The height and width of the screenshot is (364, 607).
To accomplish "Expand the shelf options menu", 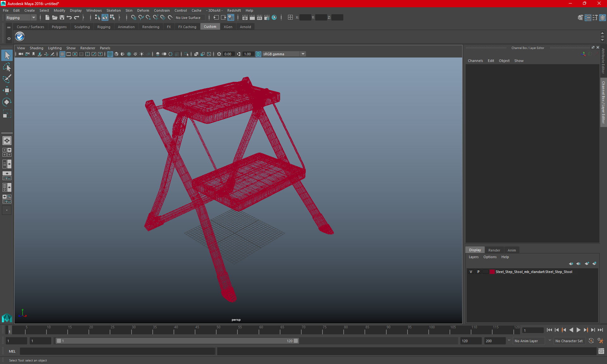I will pos(9,39).
